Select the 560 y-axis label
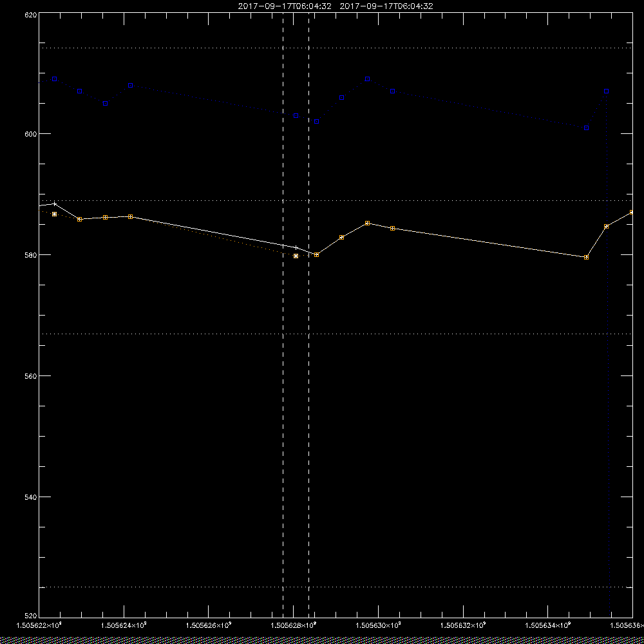644x644 pixels. click(x=31, y=376)
